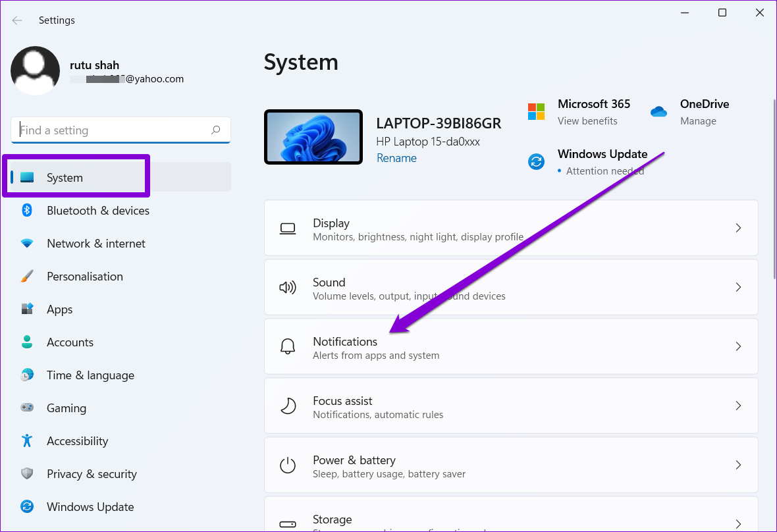Click the vertical scrollbar on the right
This screenshot has height=532, width=777.
click(x=774, y=188)
